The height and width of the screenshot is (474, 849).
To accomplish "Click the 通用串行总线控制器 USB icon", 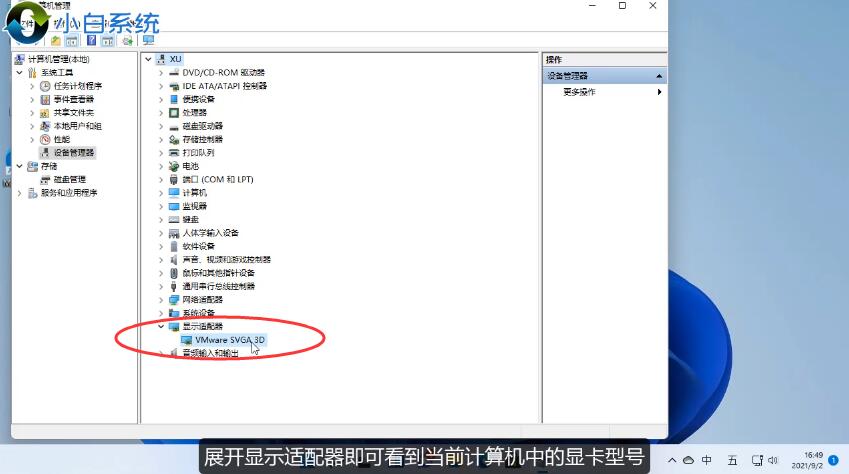I will tap(174, 286).
